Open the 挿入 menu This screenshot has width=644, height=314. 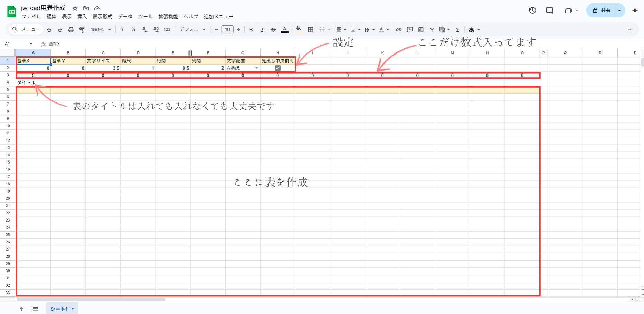pos(82,16)
